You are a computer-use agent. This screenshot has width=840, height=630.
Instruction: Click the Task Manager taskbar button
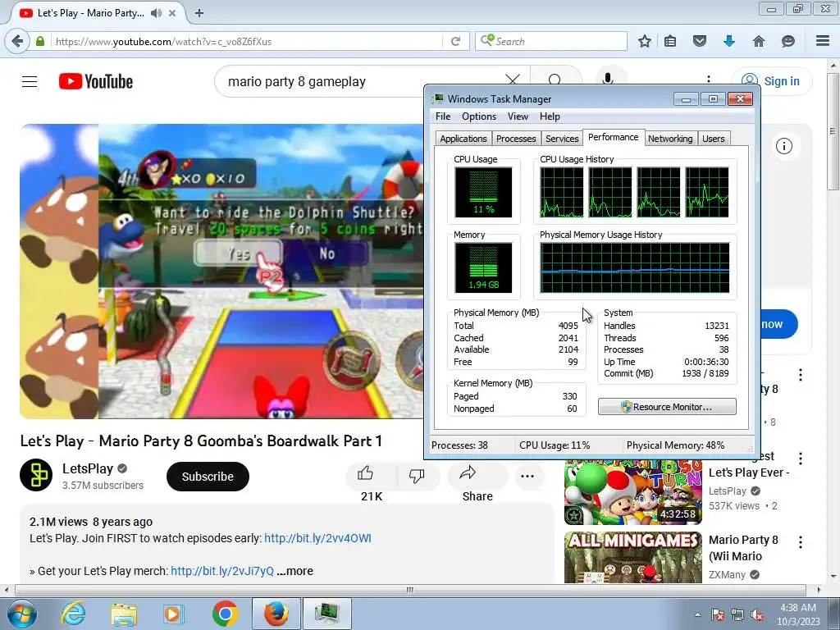tap(327, 614)
